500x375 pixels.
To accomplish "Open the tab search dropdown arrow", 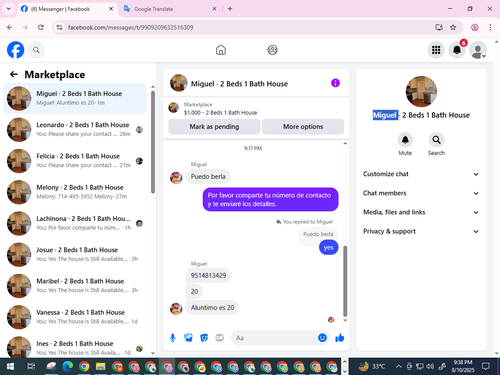I will [9, 9].
